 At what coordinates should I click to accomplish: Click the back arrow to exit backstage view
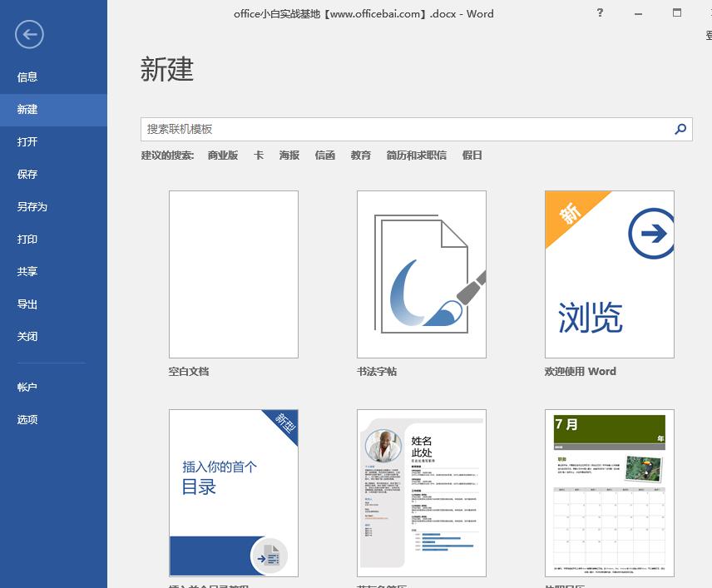pyautogui.click(x=29, y=34)
